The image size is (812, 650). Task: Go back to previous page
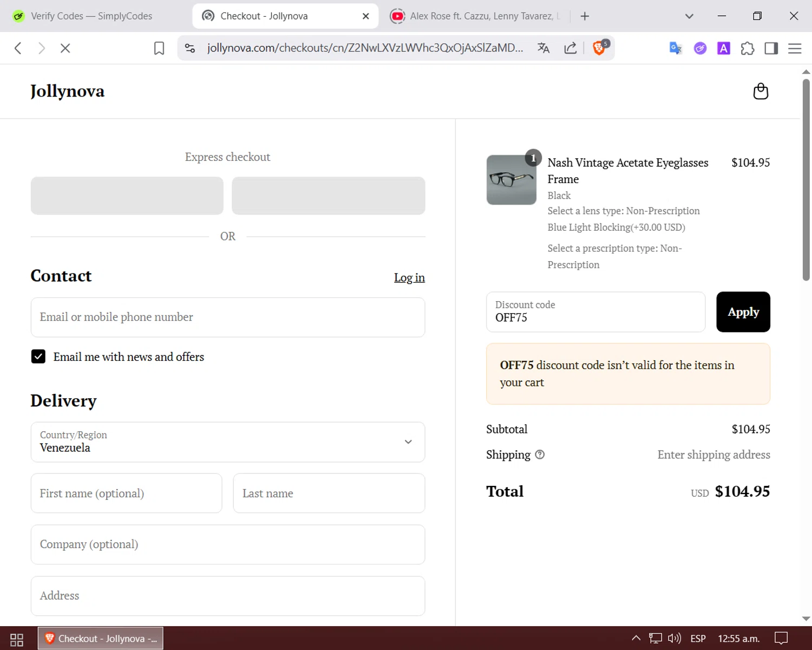point(18,48)
